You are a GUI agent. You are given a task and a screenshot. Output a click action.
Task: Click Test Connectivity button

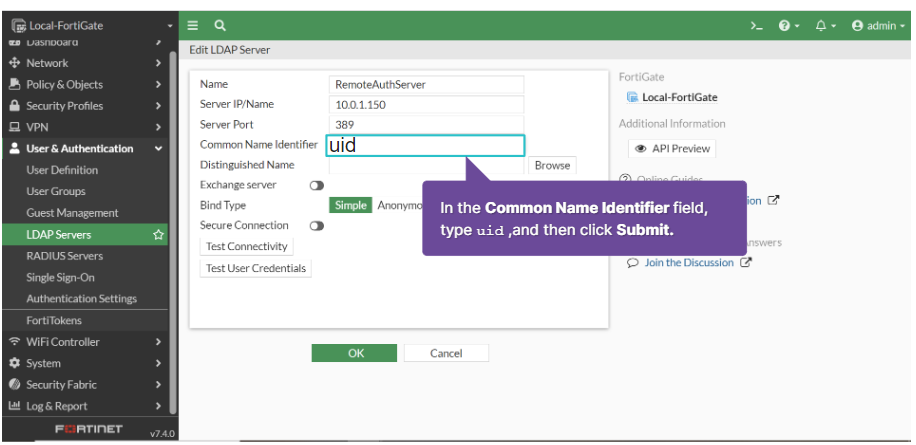tap(247, 246)
